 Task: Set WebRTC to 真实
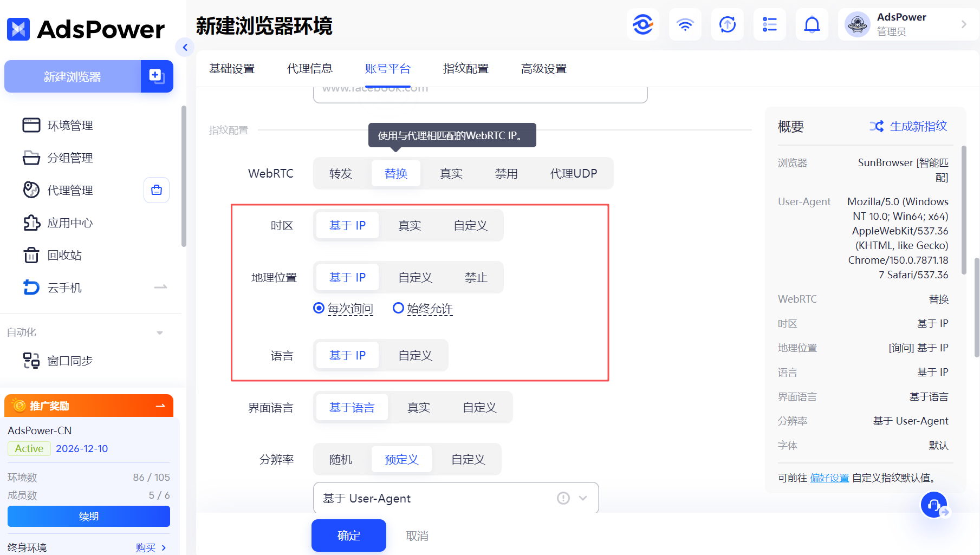(x=451, y=173)
